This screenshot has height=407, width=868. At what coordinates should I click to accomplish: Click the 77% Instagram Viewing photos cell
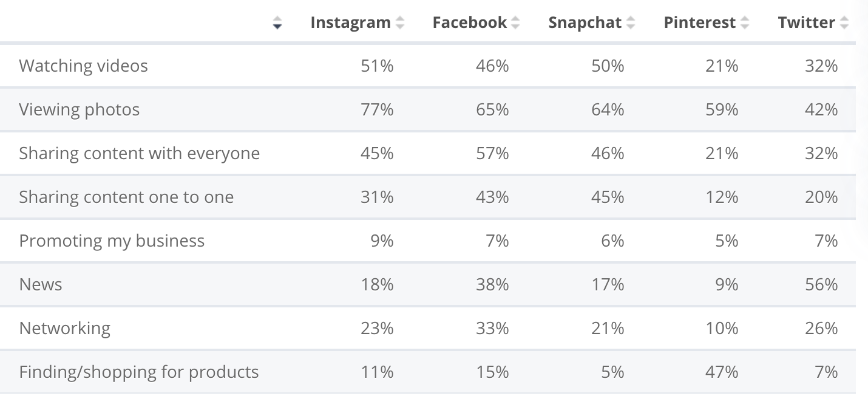tap(377, 109)
